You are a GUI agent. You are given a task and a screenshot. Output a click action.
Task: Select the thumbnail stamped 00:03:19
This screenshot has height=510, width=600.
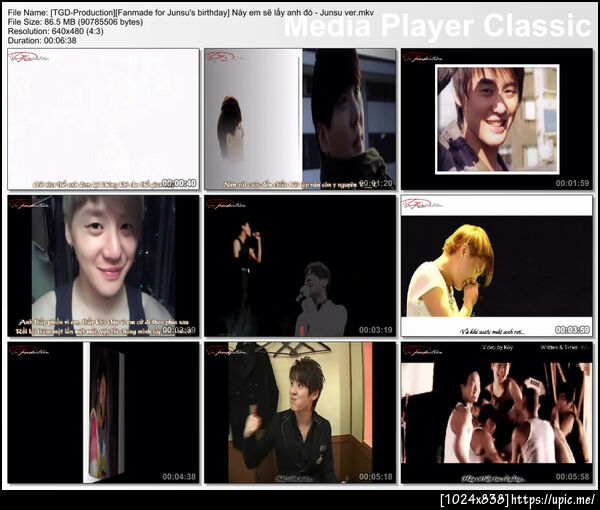pos(300,266)
